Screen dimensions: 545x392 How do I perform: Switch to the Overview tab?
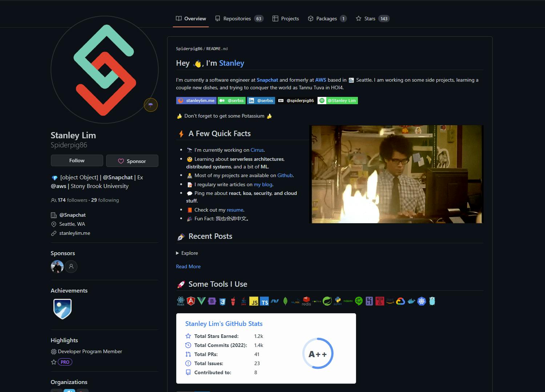[x=191, y=19]
